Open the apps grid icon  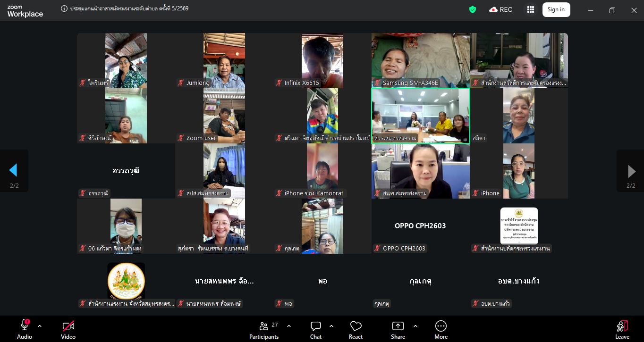point(531,9)
